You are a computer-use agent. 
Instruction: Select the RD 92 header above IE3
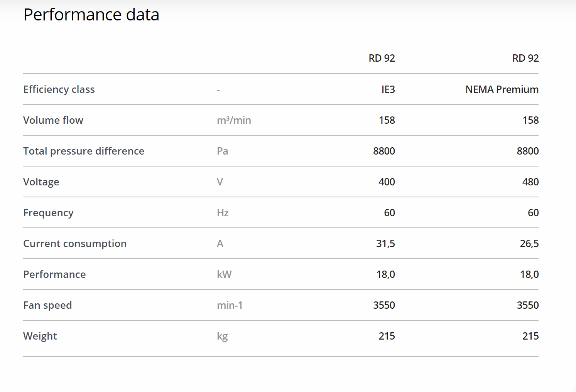click(x=382, y=58)
